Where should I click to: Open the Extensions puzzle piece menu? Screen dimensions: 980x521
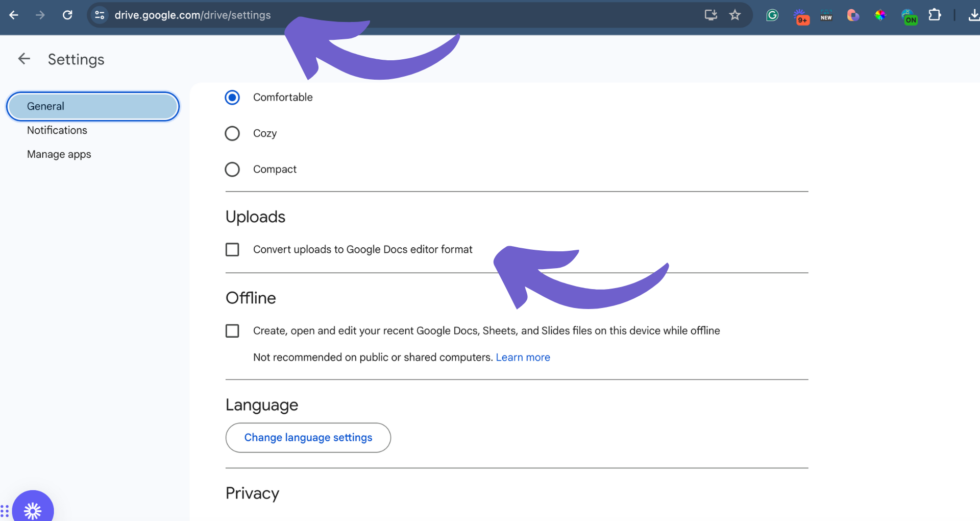(935, 15)
